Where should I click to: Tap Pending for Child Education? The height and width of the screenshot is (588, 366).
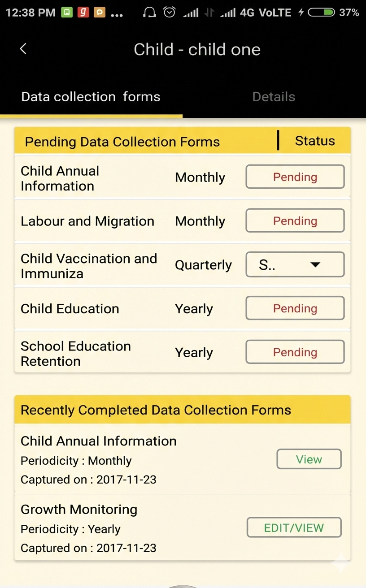295,308
